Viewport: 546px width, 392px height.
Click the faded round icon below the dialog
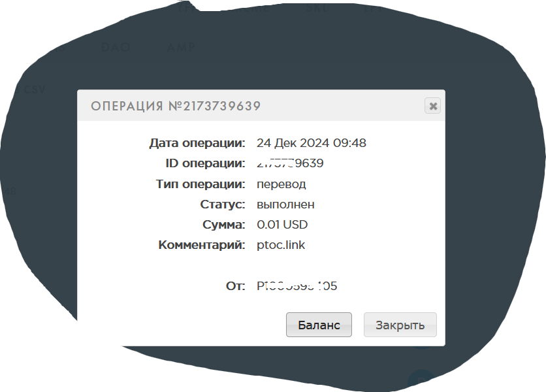tap(421, 380)
